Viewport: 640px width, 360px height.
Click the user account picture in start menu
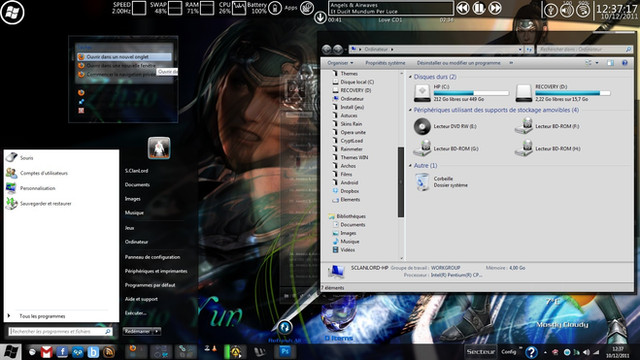pyautogui.click(x=159, y=148)
